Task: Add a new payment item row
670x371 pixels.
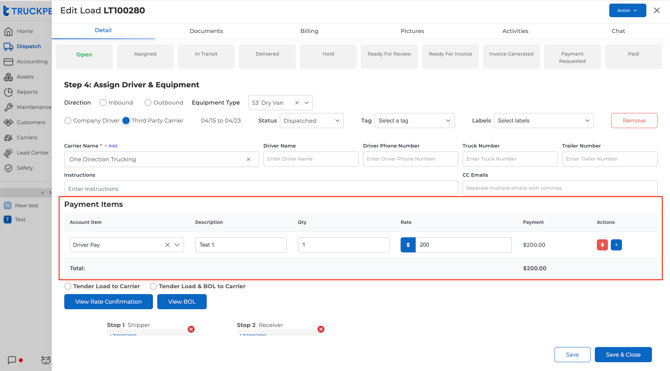Action: [616, 245]
